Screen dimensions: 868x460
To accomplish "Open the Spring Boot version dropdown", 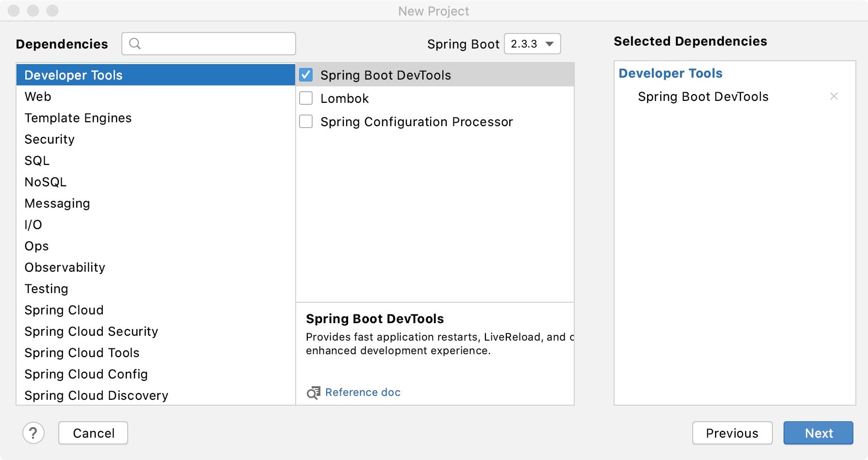I will (x=532, y=44).
